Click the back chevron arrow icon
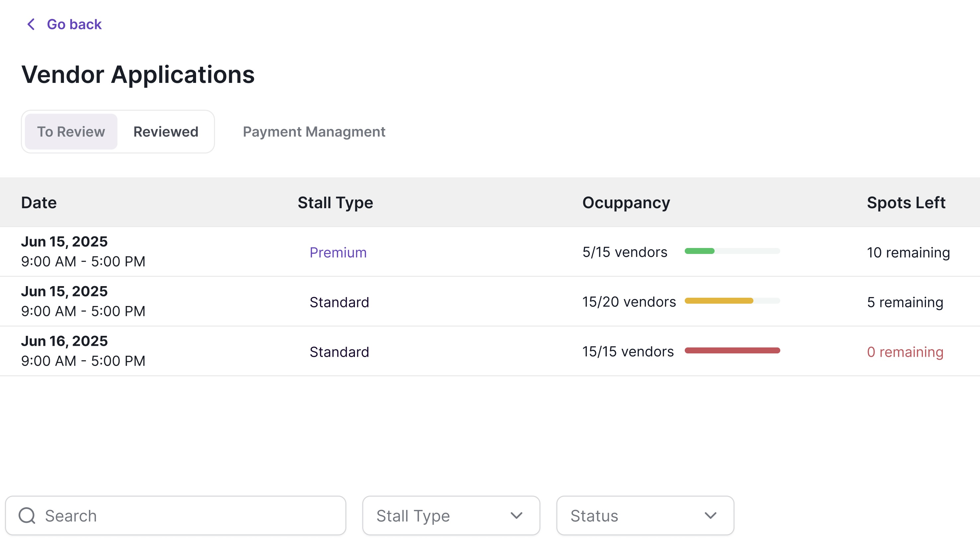This screenshot has width=980, height=551. tap(31, 24)
